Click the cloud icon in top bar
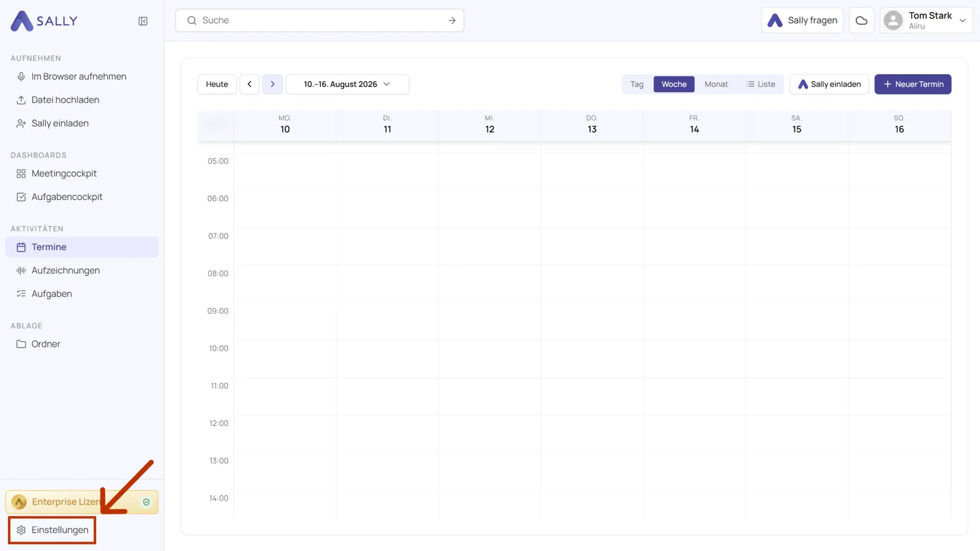Image resolution: width=980 pixels, height=551 pixels. [861, 20]
